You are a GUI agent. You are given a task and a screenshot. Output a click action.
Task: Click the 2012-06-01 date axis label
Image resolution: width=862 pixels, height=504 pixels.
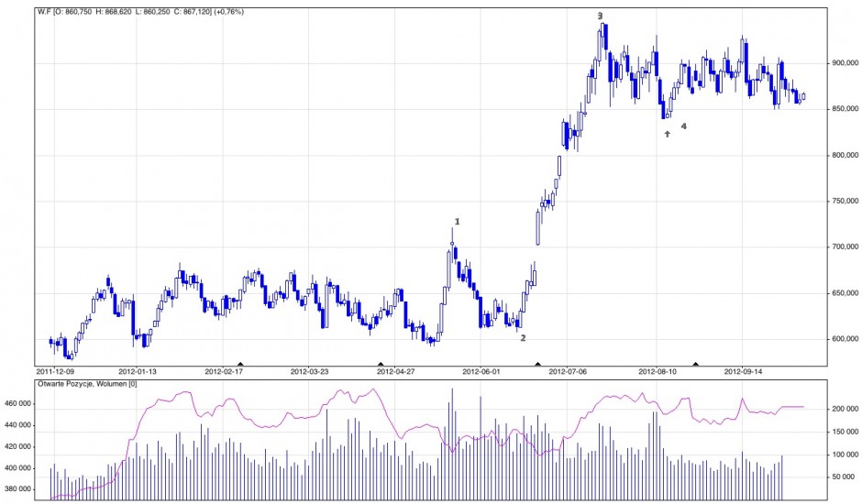tap(481, 372)
